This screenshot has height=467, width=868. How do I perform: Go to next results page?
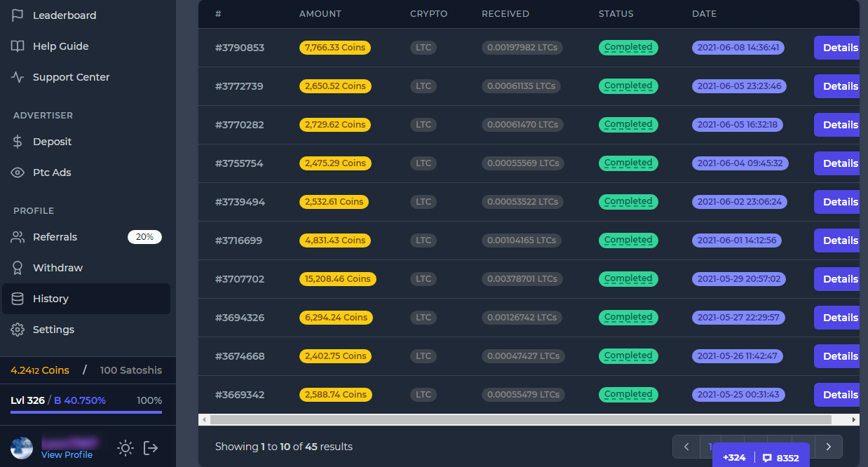pos(829,447)
